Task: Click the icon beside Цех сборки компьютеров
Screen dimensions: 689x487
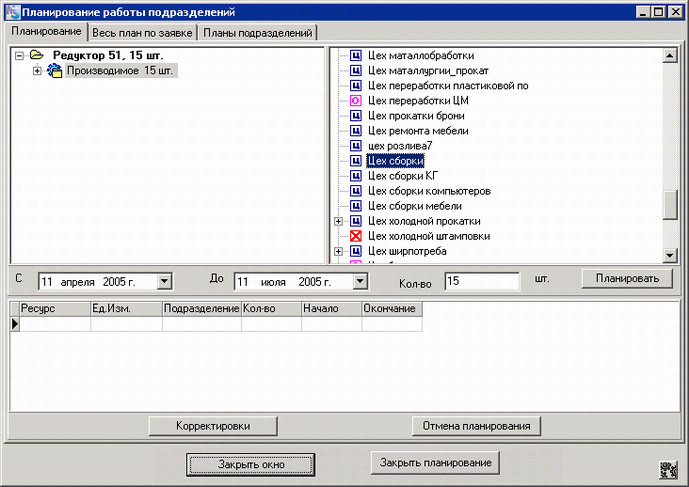Action: (x=355, y=191)
